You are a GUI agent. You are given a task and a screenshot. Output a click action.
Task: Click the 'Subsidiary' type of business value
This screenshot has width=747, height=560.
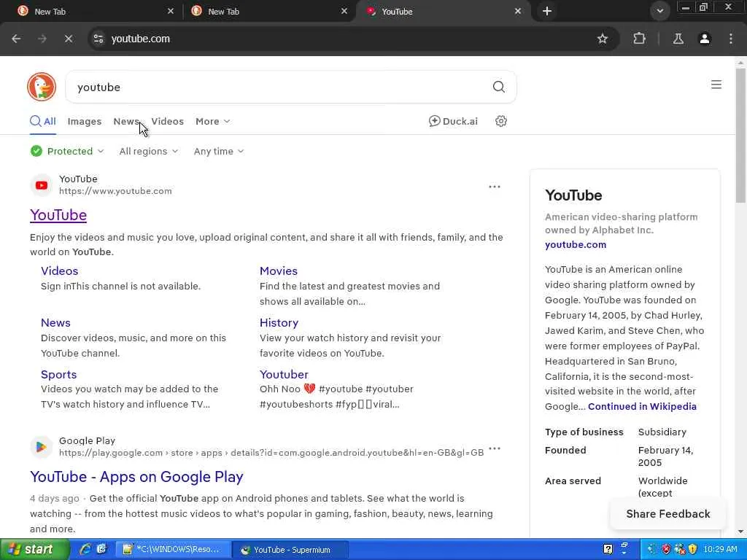(x=662, y=432)
